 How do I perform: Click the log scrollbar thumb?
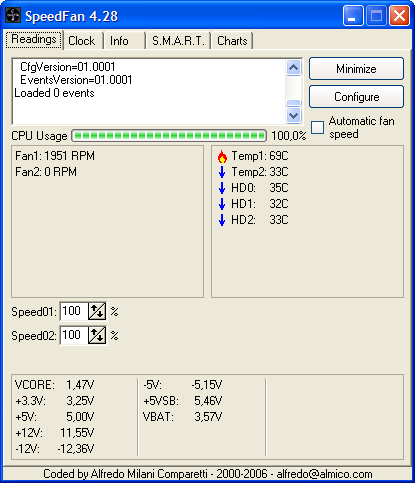[294, 103]
